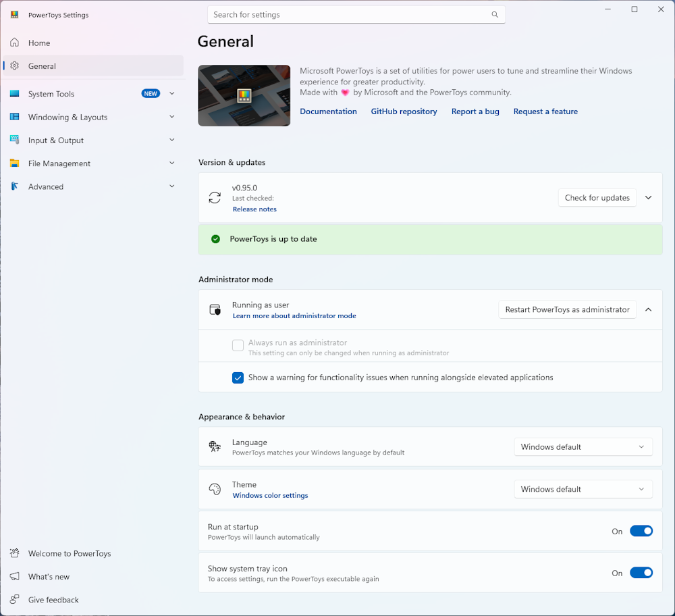Open What's new from the sidebar
675x616 pixels.
[49, 577]
